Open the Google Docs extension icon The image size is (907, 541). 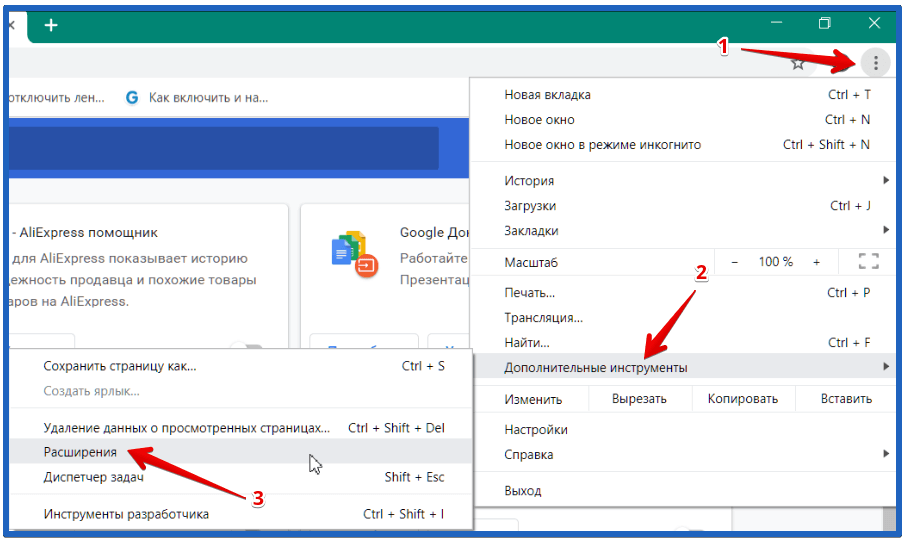(354, 255)
